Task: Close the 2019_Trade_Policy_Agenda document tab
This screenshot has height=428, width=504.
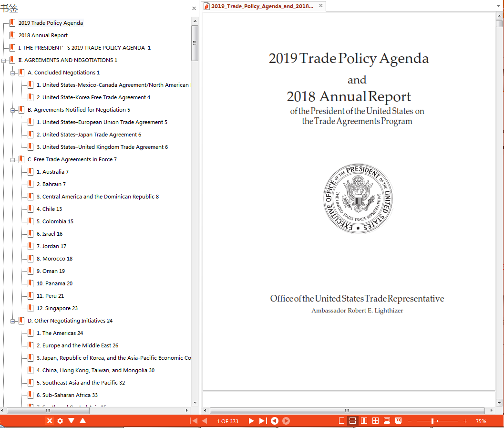Action: coord(321,6)
